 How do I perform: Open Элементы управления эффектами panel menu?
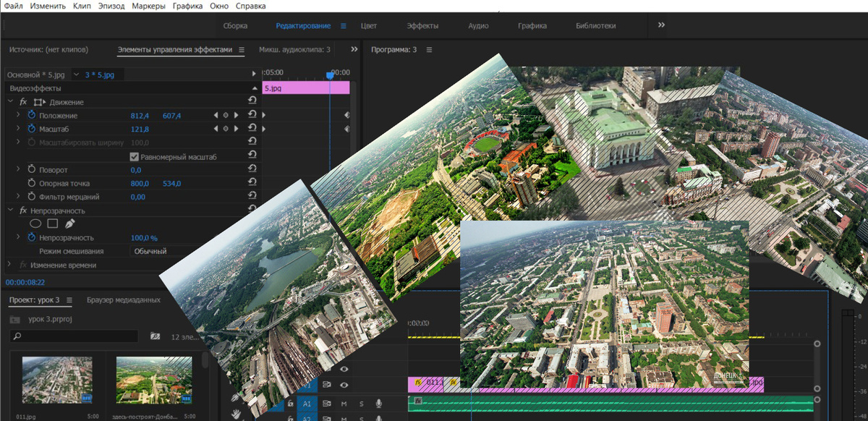[242, 50]
